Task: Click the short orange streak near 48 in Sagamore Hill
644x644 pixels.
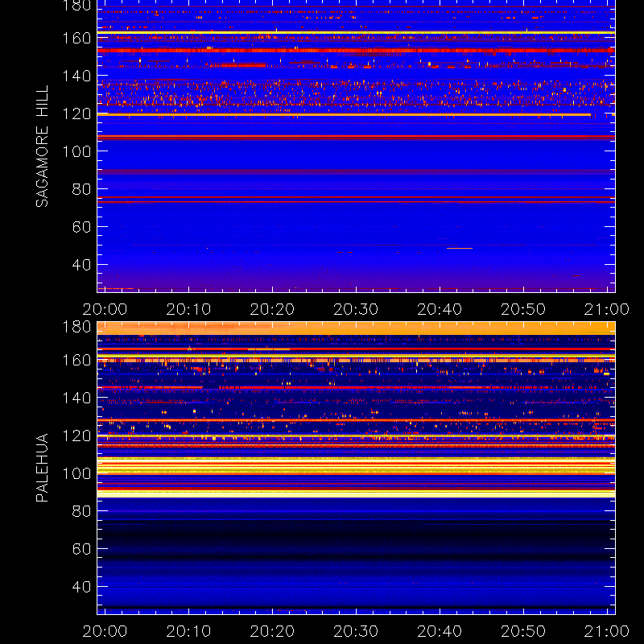Action: pos(460,248)
